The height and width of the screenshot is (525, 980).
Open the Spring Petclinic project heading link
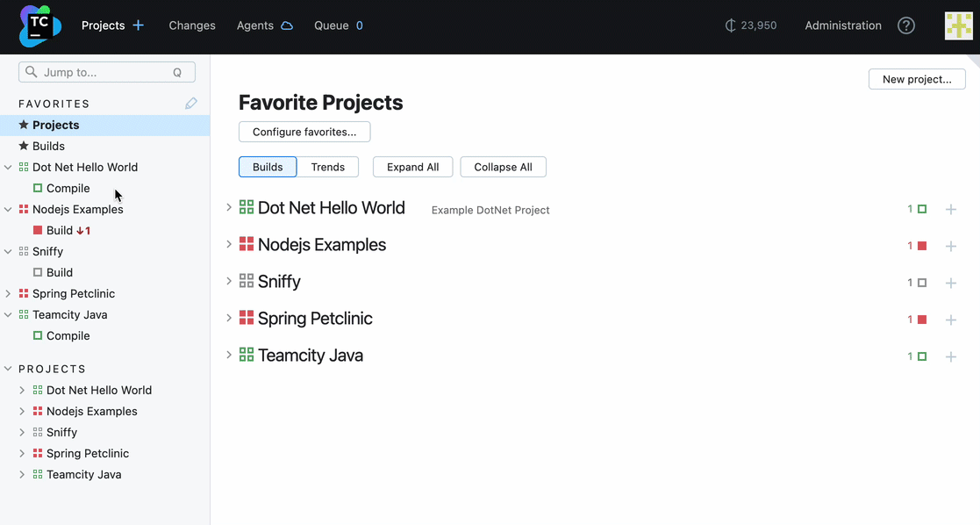tap(315, 318)
